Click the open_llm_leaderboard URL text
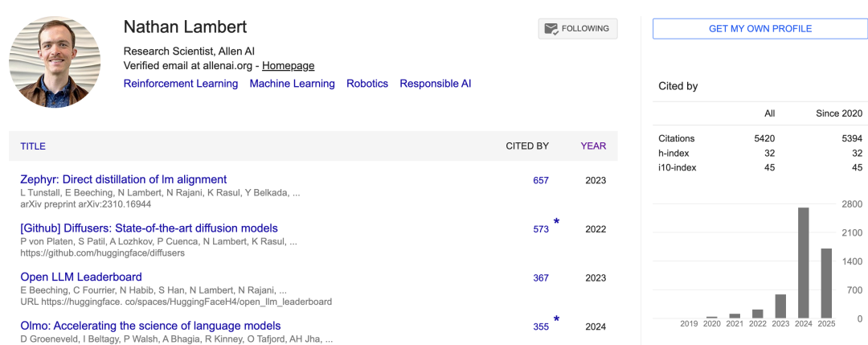This screenshot has width=868, height=345. click(176, 302)
